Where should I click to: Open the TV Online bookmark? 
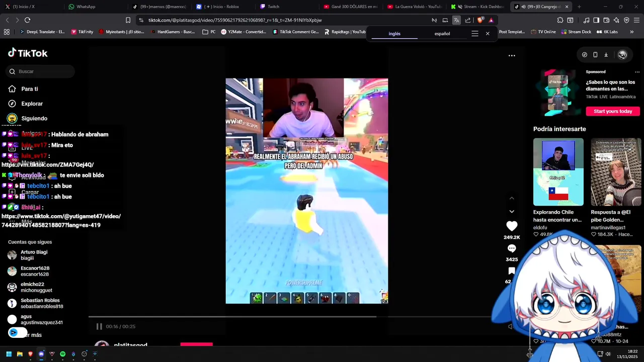(x=543, y=32)
